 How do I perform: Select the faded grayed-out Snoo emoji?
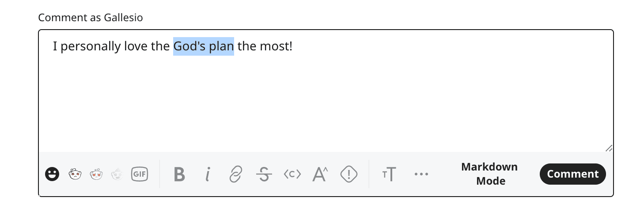118,174
